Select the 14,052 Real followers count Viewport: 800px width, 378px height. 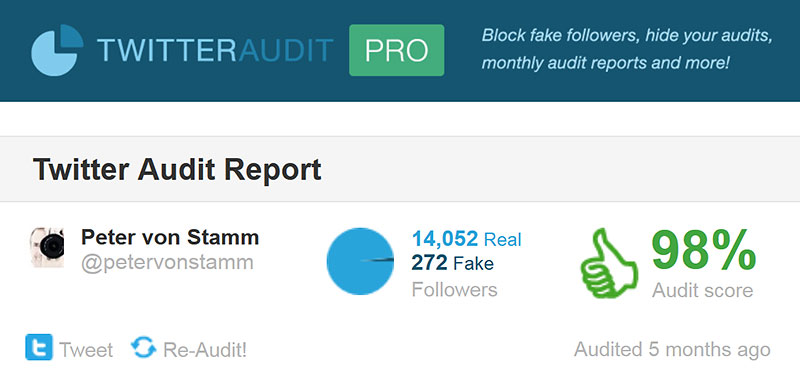click(x=467, y=239)
